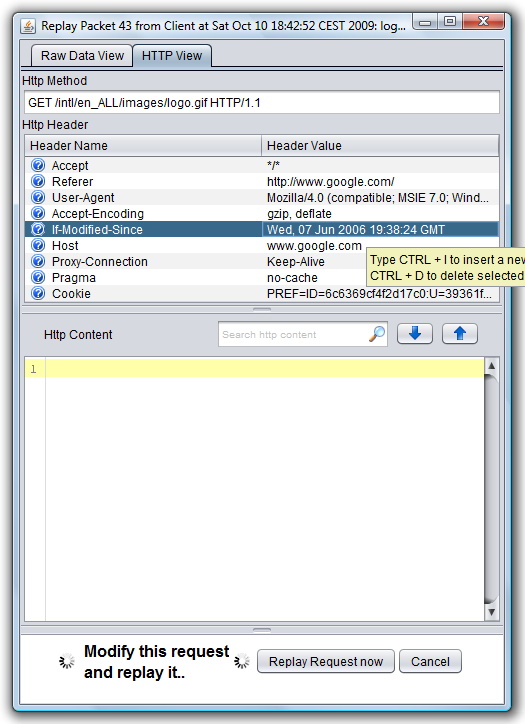Sort by Header Name column
The image size is (525, 724).
coord(143,146)
